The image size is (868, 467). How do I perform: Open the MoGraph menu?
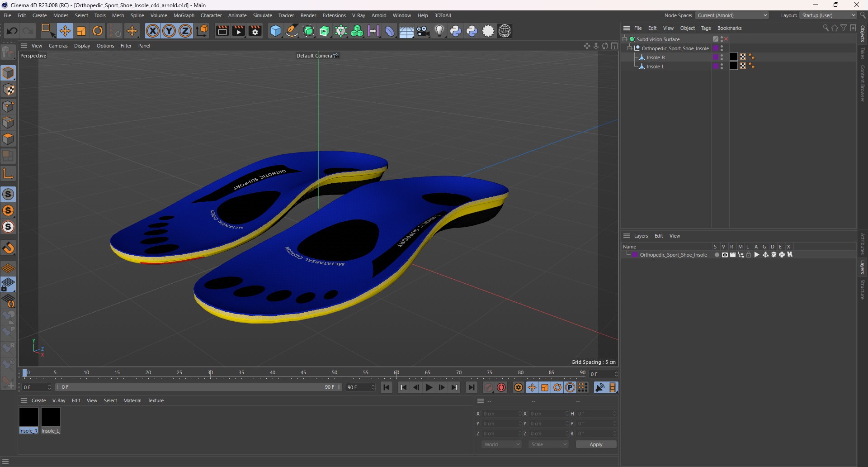tap(184, 15)
